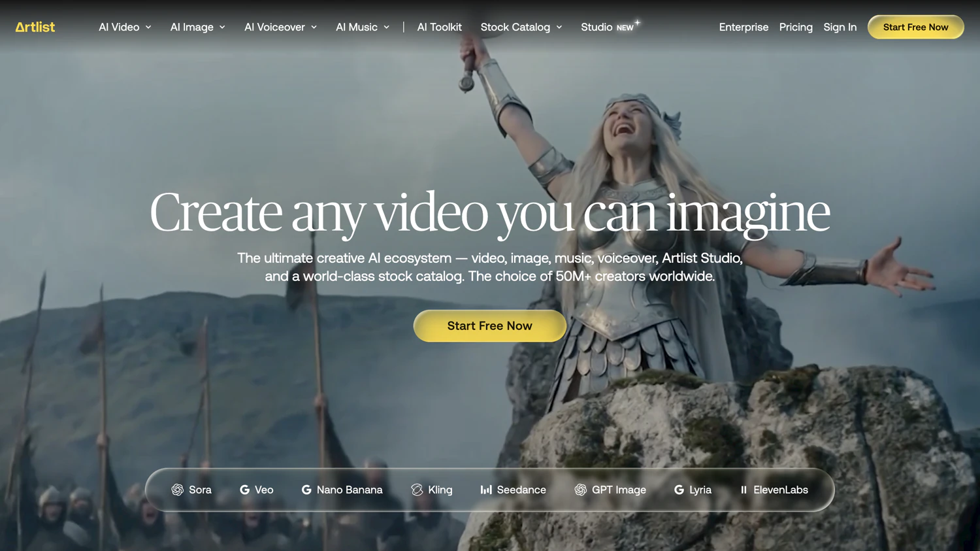
Task: View the Pricing page
Action: pyautogui.click(x=796, y=27)
